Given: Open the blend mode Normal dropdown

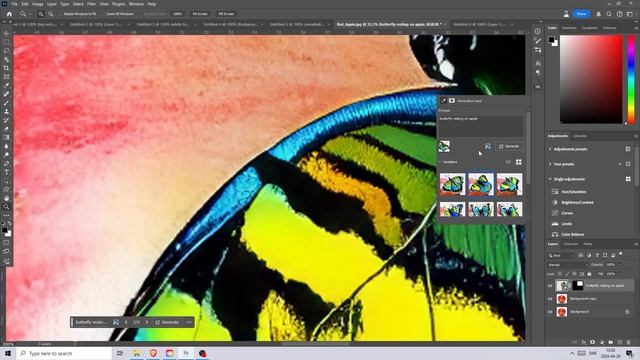Looking at the screenshot, I should (567, 265).
